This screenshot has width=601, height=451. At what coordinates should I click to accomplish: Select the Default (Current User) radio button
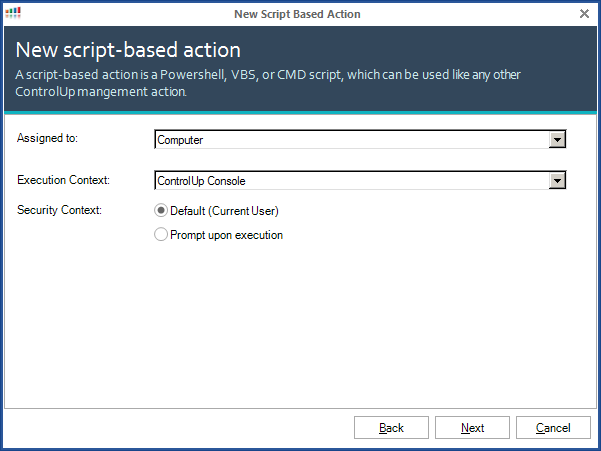160,211
